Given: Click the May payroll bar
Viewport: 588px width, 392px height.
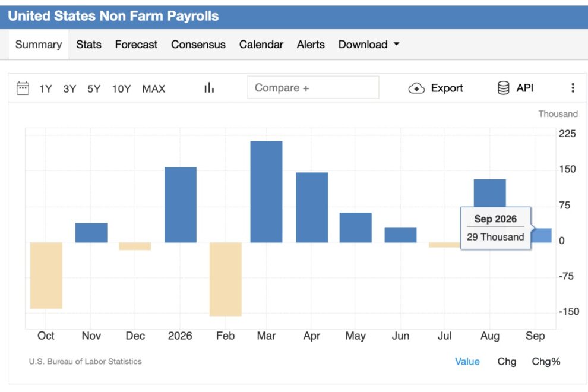Looking at the screenshot, I should 356,227.
